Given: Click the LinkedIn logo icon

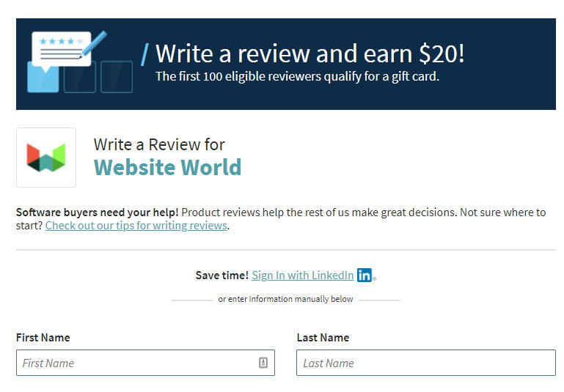Looking at the screenshot, I should coord(365,275).
